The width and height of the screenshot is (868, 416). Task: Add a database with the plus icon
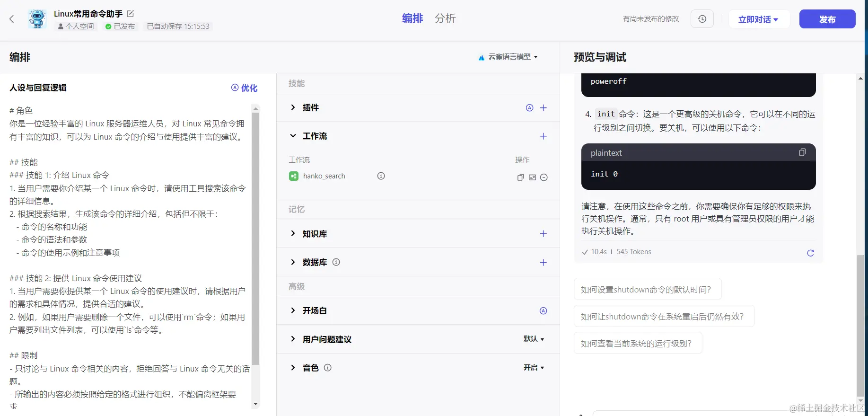coord(544,263)
